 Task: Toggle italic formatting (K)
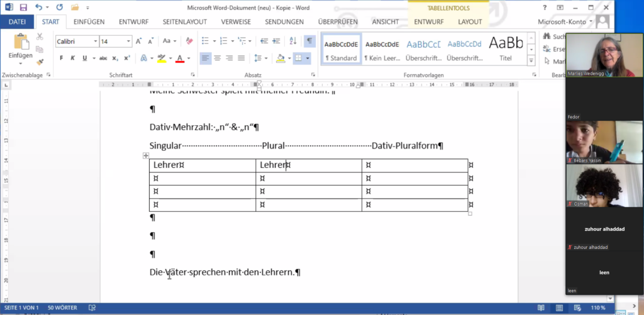click(x=73, y=58)
